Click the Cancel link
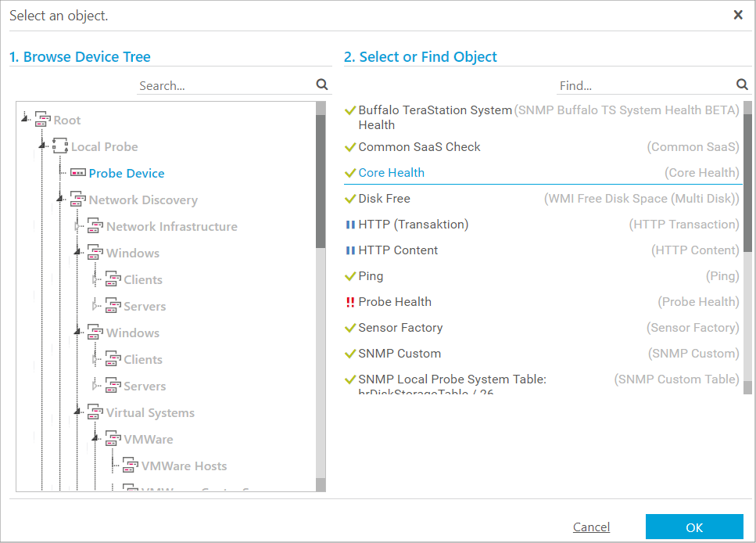 coord(591,527)
